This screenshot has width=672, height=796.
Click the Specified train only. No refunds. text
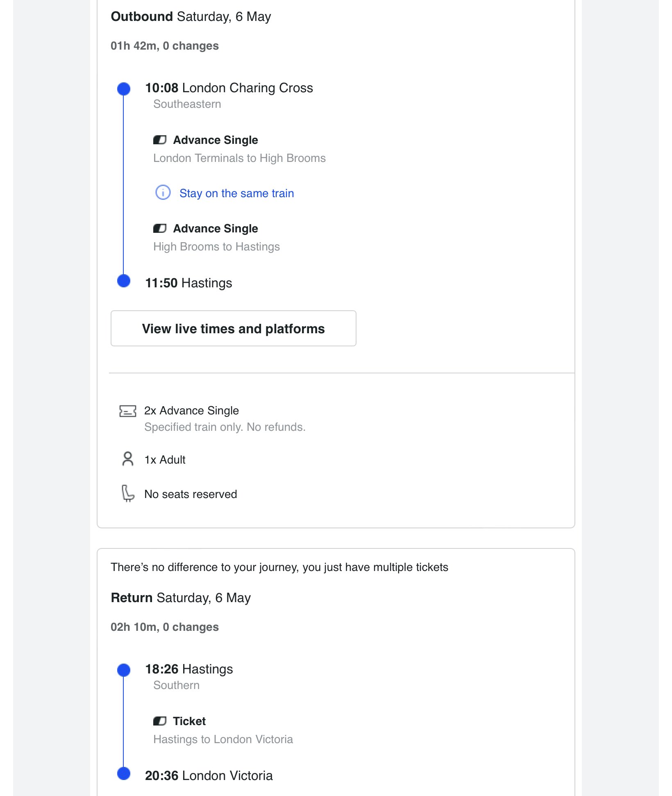[x=225, y=427]
